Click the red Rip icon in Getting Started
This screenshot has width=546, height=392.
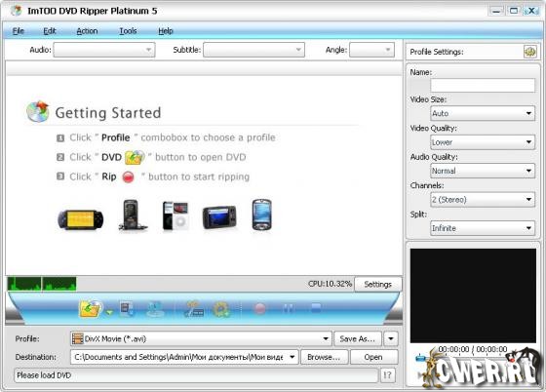coord(128,177)
